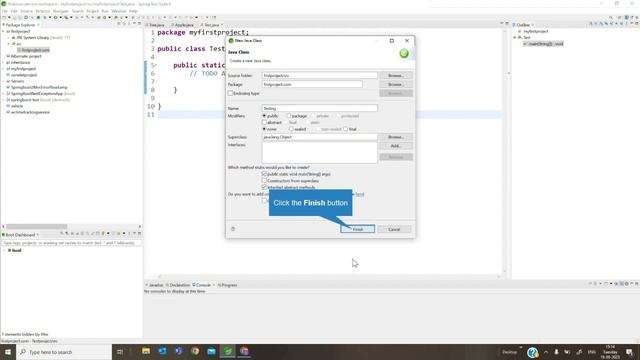Select hibernate project in Package Explorer
The height and width of the screenshot is (360, 640).
pyautogui.click(x=26, y=56)
